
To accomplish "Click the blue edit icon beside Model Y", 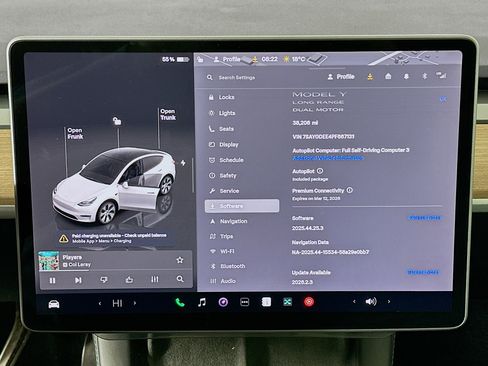I will pyautogui.click(x=443, y=99).
